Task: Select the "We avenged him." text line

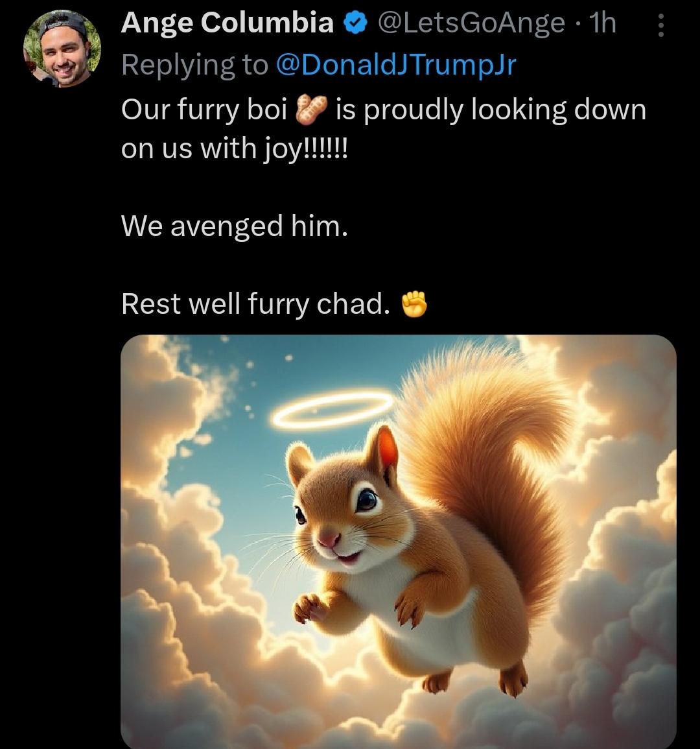Action: tap(235, 226)
